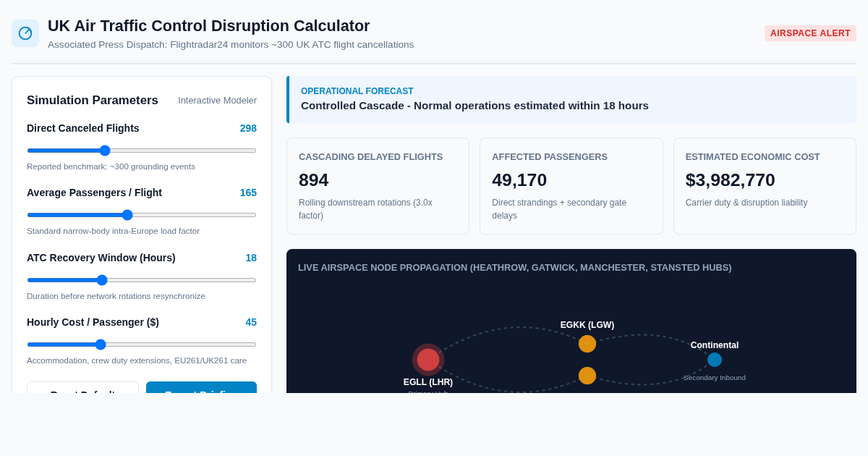This screenshot has width=868, height=456.
Task: Click the Secondary Inbound label
Action: pyautogui.click(x=715, y=378)
